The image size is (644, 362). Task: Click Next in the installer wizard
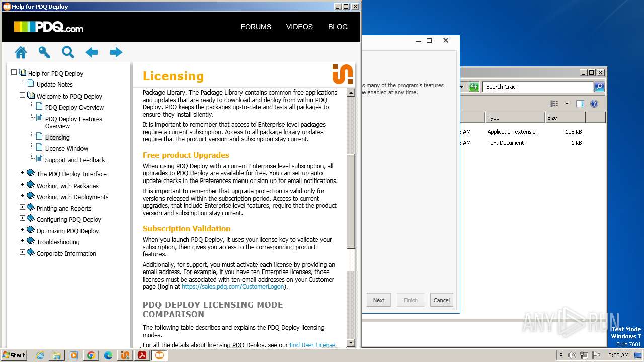click(x=379, y=300)
